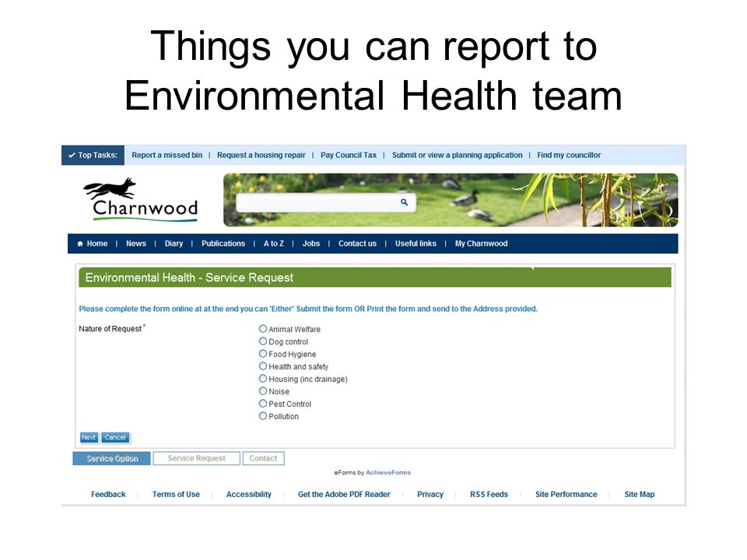Select the Dog control radio button
Screen dimensions: 747x560
coord(263,341)
